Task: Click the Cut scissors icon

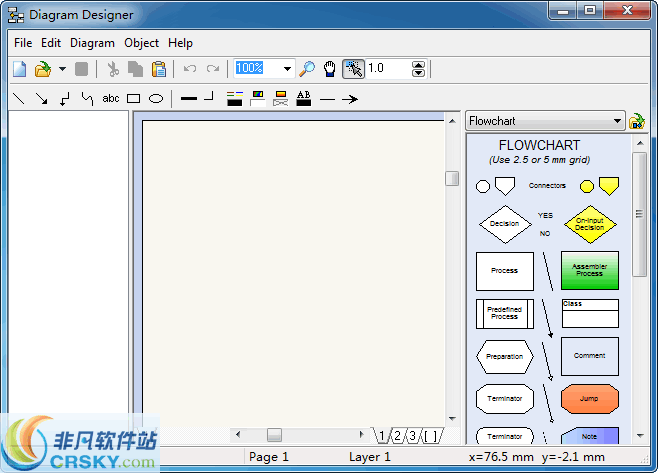Action: click(112, 69)
